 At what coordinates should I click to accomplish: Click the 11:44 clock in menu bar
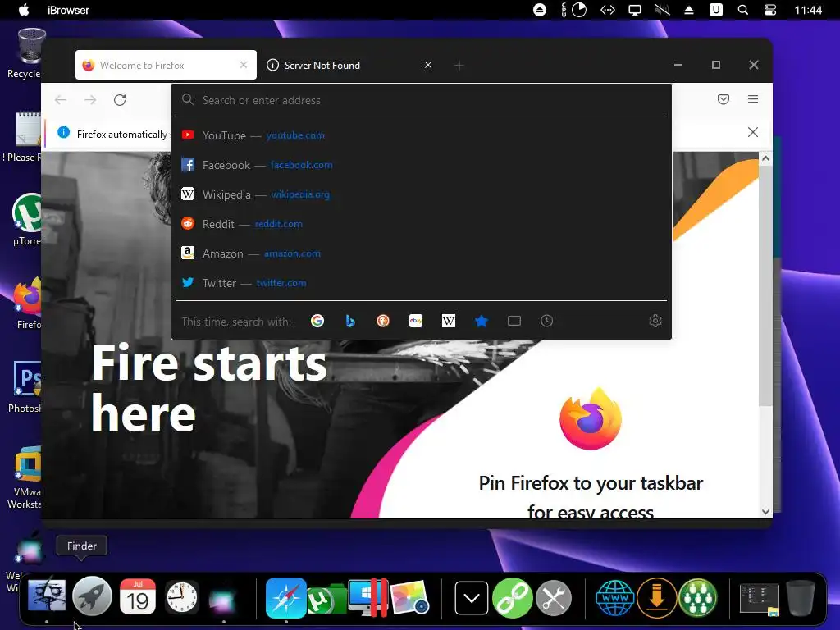tap(808, 10)
